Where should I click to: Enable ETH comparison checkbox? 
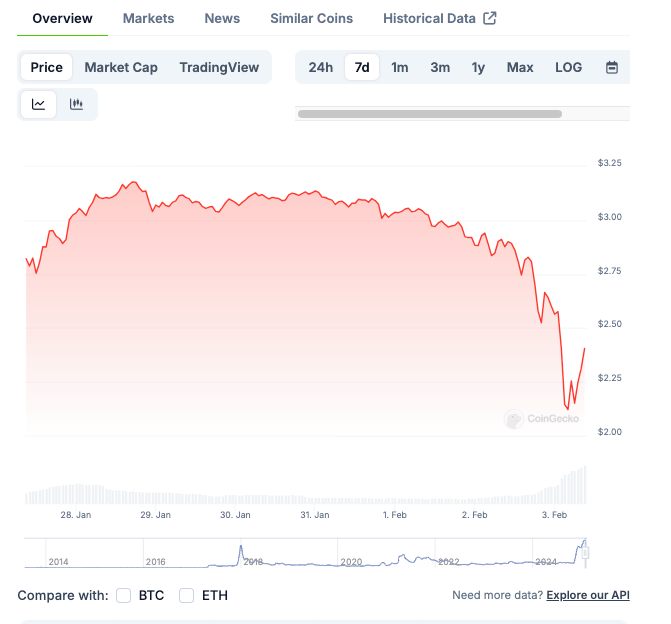coord(187,595)
